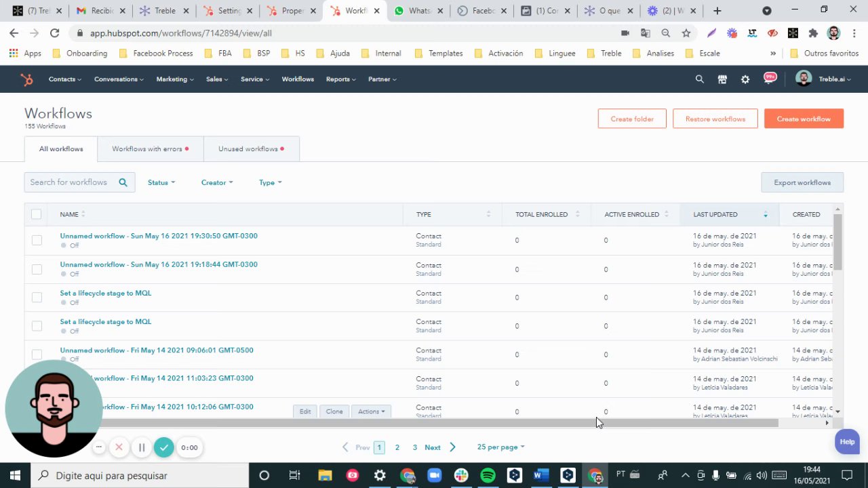
Task: Open Spotify from the taskbar
Action: (x=488, y=475)
